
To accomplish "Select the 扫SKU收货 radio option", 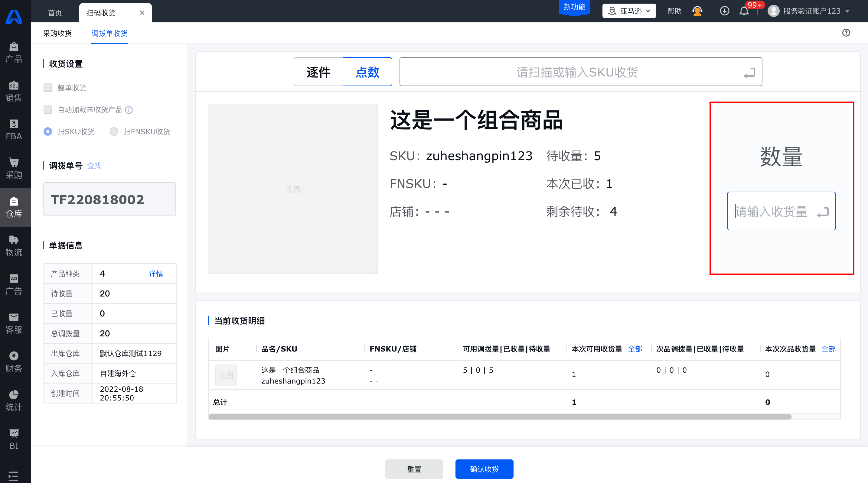I will (x=48, y=132).
